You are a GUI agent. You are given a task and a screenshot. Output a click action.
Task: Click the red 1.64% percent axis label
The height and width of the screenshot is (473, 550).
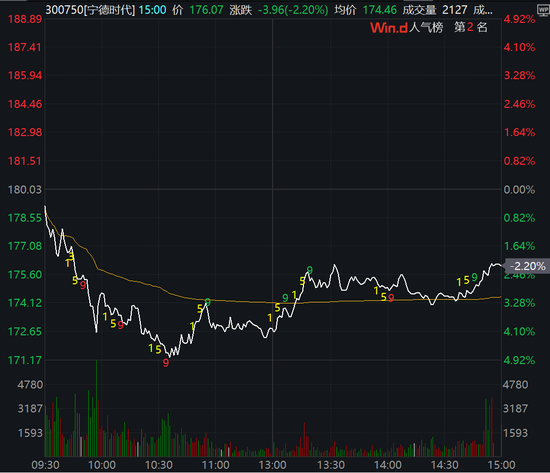pyautogui.click(x=519, y=132)
